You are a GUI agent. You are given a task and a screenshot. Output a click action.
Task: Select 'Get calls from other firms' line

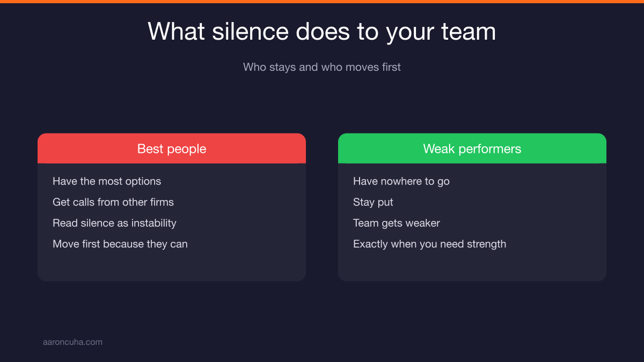click(x=113, y=202)
